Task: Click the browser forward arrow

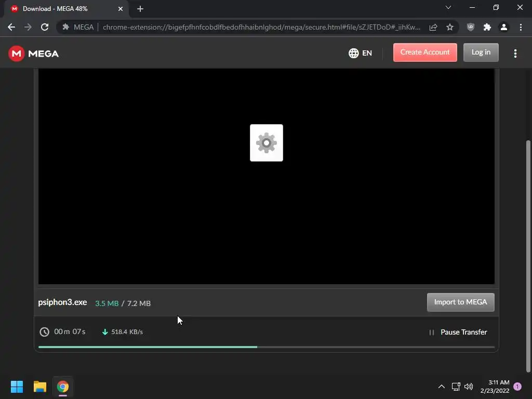Action: (x=28, y=27)
